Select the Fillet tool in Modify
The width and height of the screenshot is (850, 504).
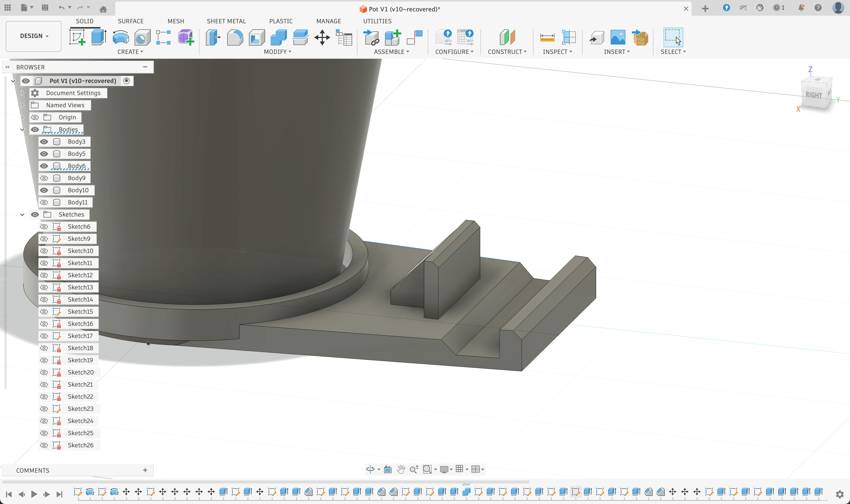pos(235,37)
